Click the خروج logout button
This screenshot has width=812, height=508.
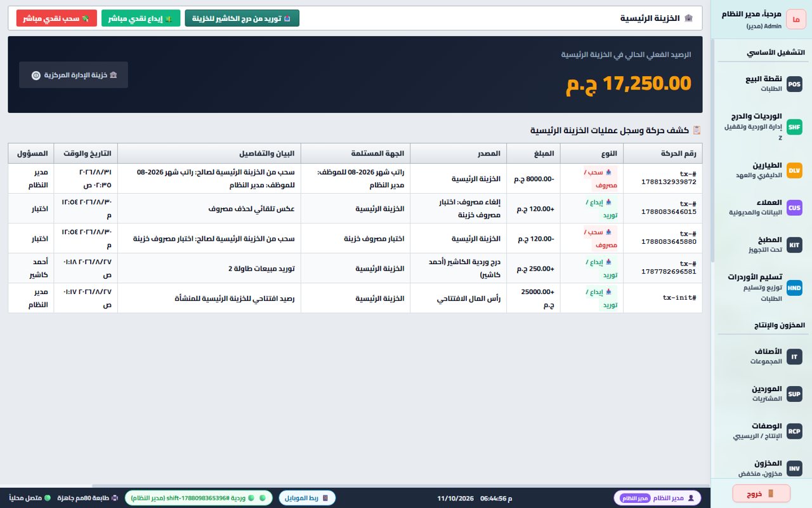click(761, 493)
